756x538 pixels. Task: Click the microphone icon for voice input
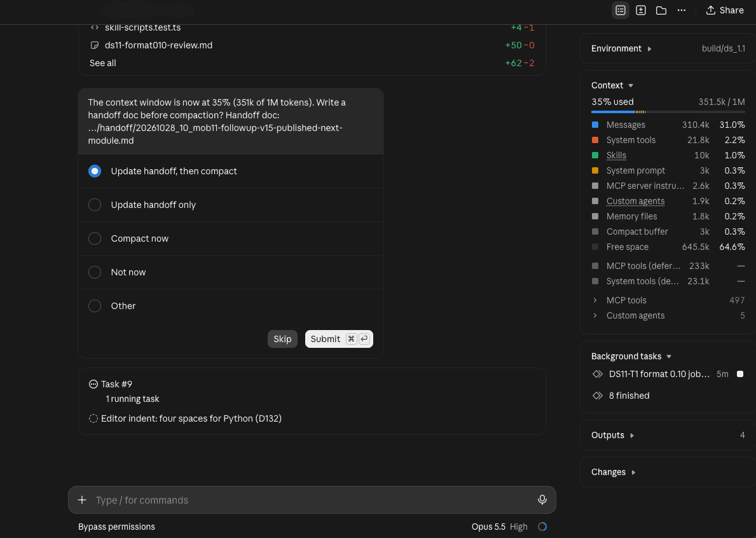click(542, 500)
